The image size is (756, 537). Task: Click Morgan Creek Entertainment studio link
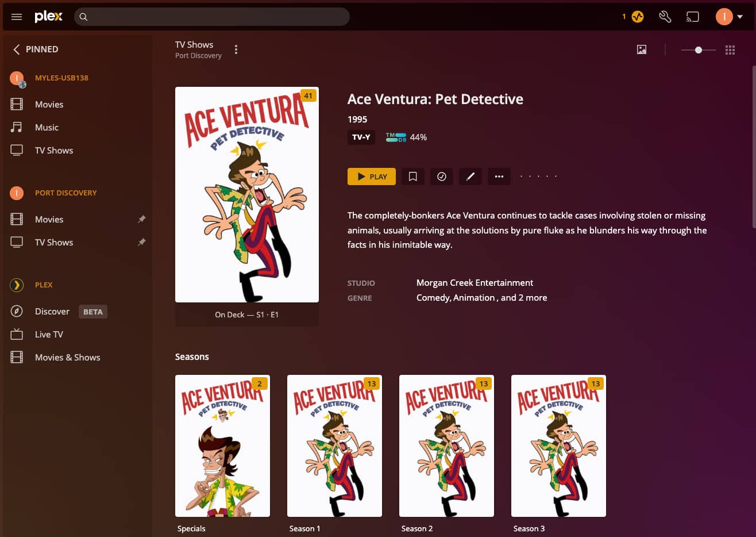tap(475, 283)
